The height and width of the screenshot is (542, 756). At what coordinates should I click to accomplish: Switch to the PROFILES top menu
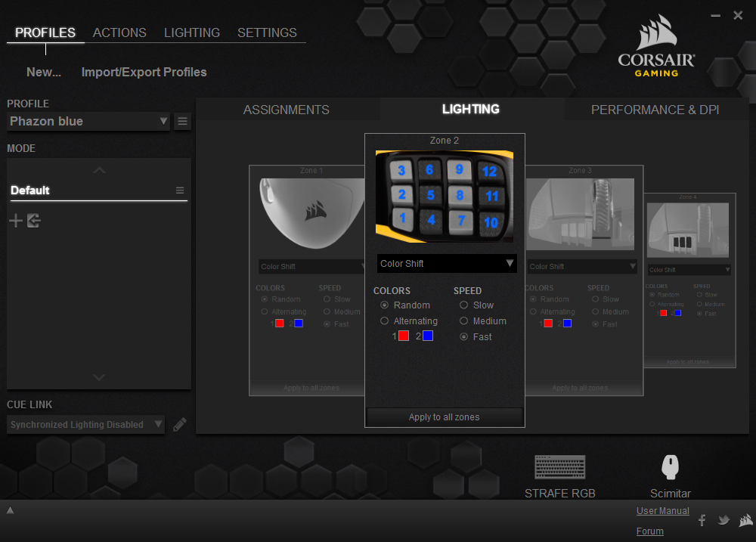45,33
